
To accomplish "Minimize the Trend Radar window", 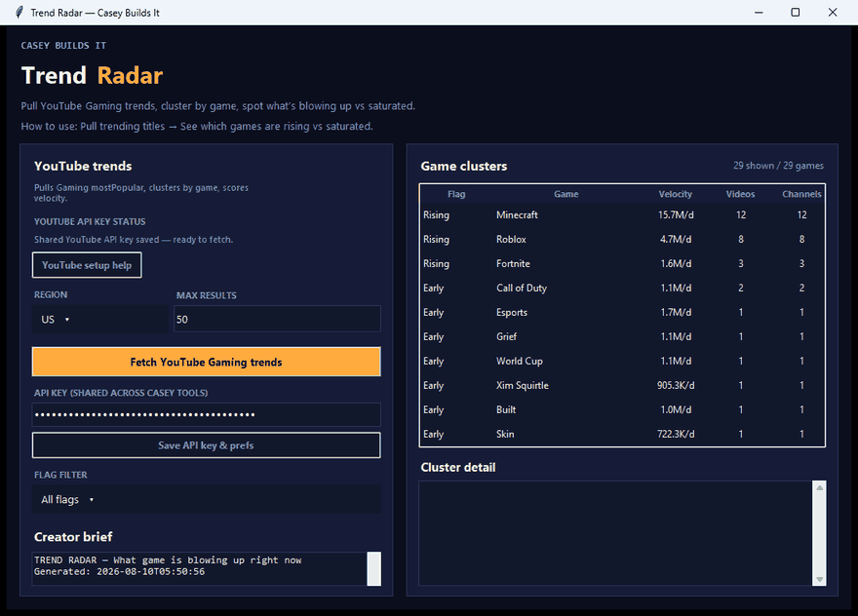I will coord(759,12).
